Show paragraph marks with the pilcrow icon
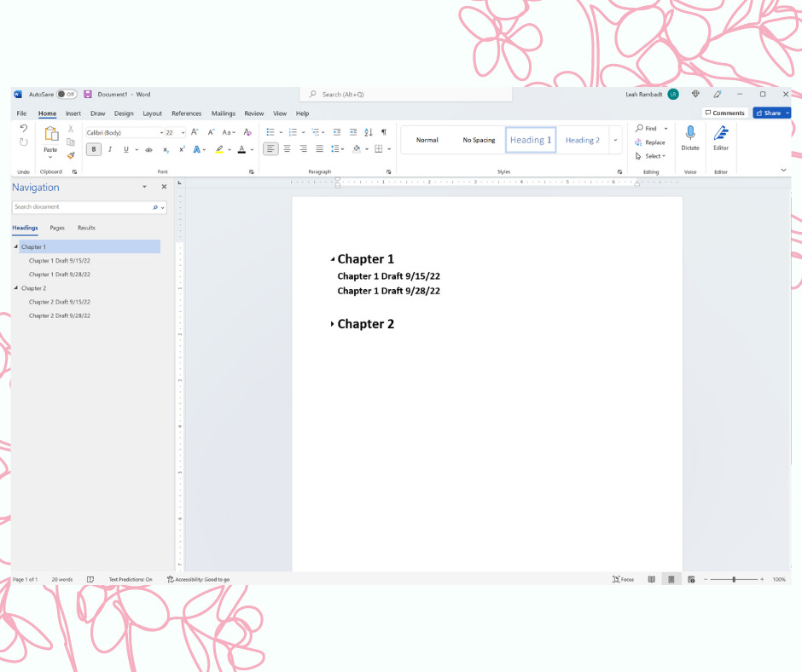802x672 pixels. click(384, 131)
